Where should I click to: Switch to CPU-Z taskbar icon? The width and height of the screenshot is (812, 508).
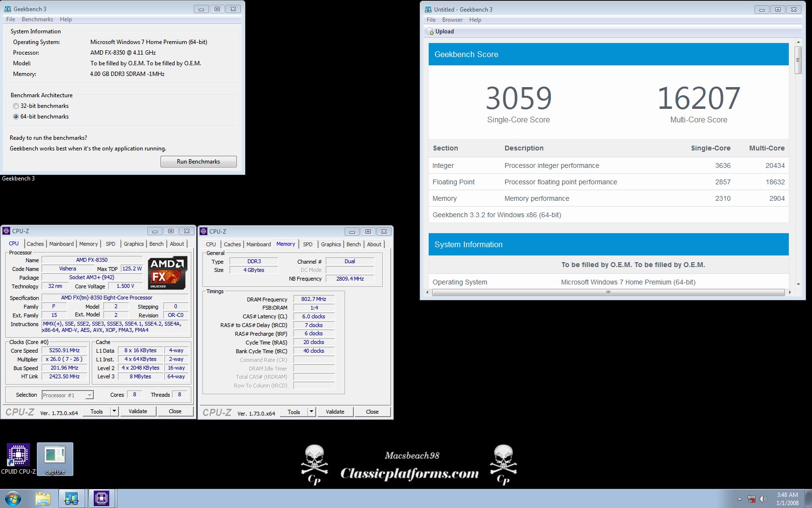(x=101, y=498)
